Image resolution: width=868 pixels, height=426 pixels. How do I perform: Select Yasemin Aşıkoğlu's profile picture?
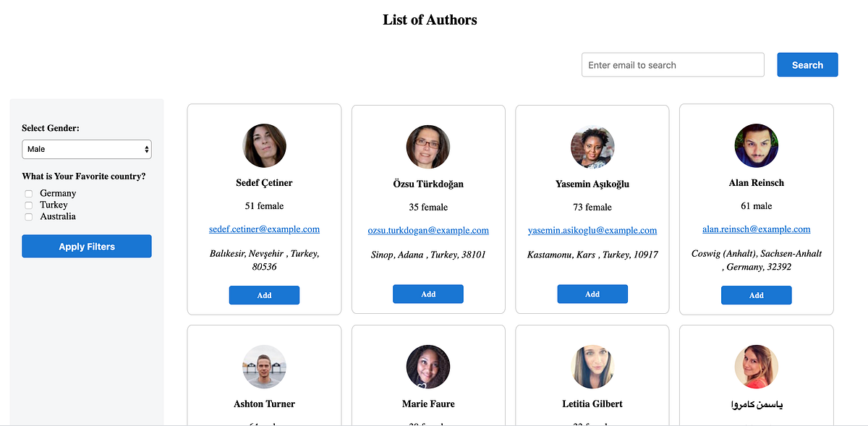[592, 147]
